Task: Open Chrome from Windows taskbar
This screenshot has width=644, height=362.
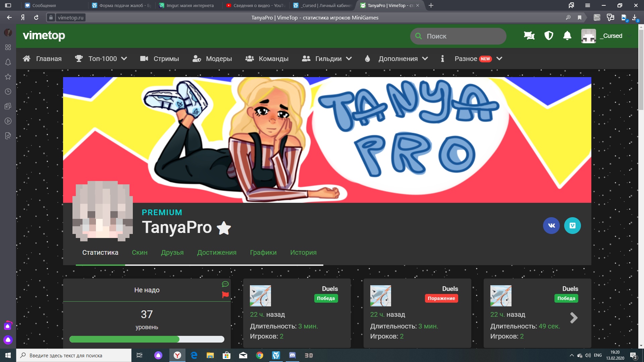Action: click(260, 355)
